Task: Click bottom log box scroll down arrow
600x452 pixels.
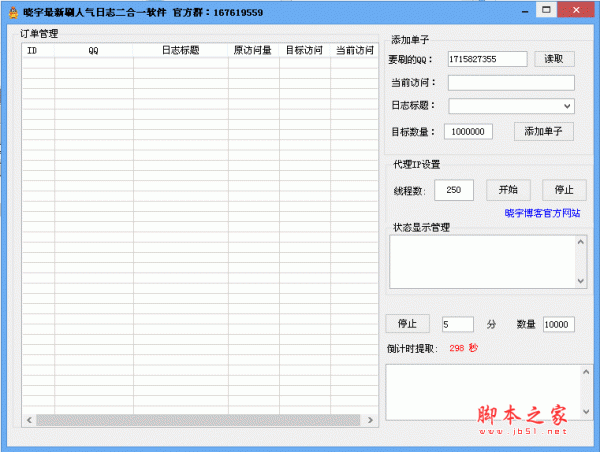Action: [x=586, y=412]
